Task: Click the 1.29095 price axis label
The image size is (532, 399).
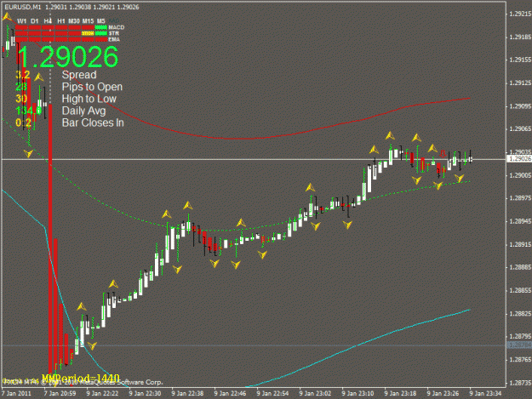Action: 520,106
